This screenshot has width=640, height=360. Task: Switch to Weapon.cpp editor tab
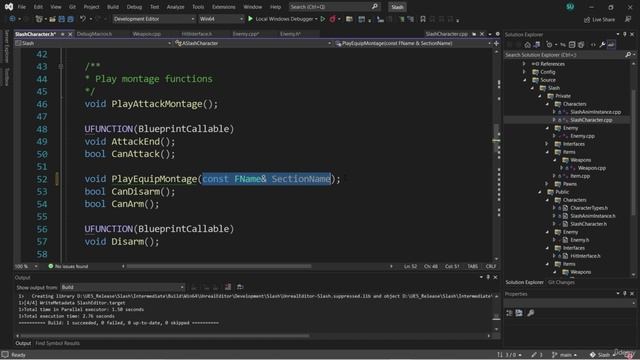pos(147,34)
